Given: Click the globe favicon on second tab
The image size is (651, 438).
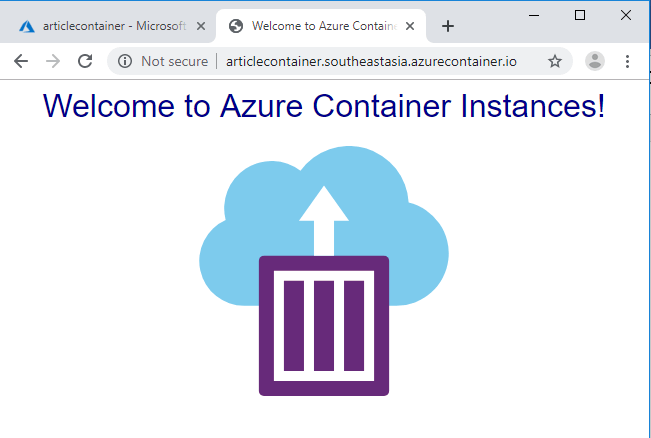Looking at the screenshot, I should [x=236, y=26].
